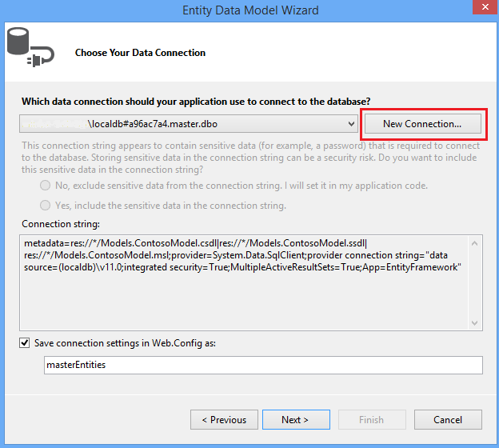The width and height of the screenshot is (499, 448).
Task: Click the connection string scrollbar up arrow
Action: point(475,243)
